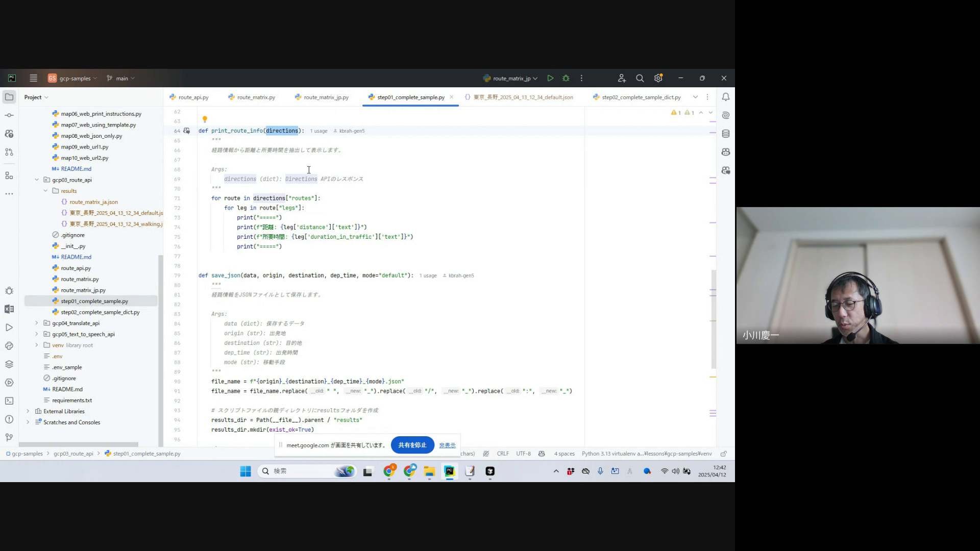Open IDE settings gear icon
980x551 pixels.
658,78
